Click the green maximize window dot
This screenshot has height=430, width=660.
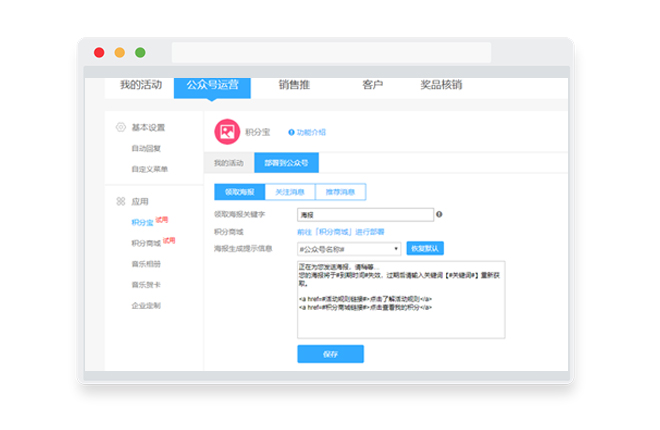click(140, 53)
